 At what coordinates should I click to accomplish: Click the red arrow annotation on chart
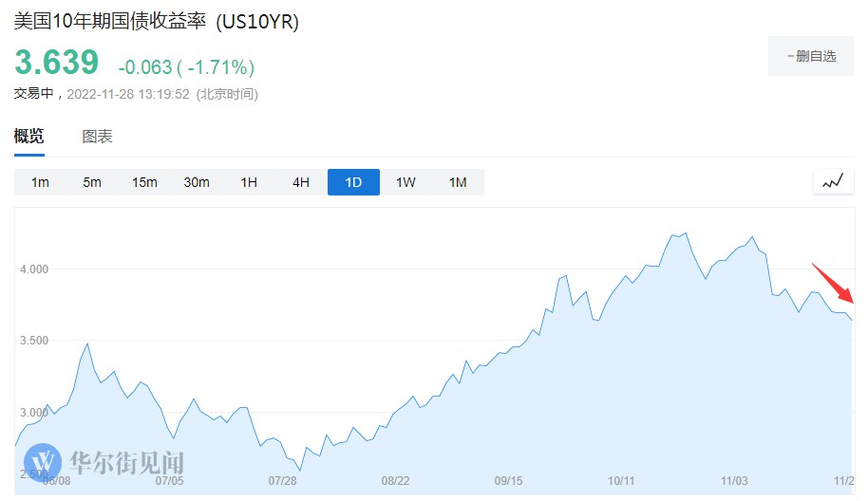[x=833, y=284]
